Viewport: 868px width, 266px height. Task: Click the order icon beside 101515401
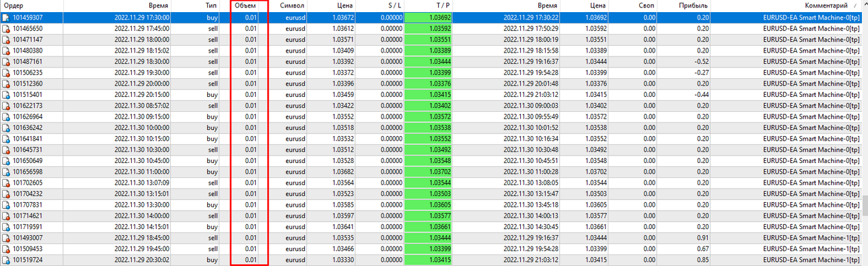pyautogui.click(x=6, y=94)
